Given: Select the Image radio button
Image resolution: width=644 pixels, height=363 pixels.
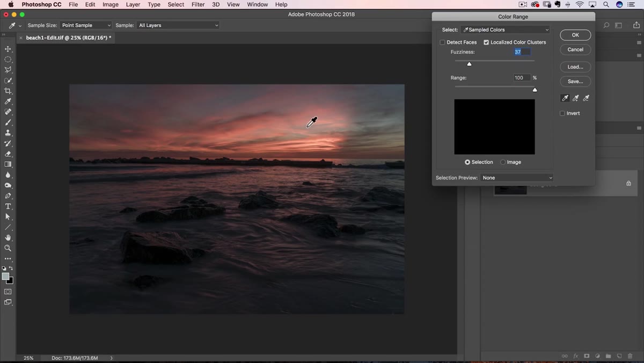Looking at the screenshot, I should tap(503, 162).
